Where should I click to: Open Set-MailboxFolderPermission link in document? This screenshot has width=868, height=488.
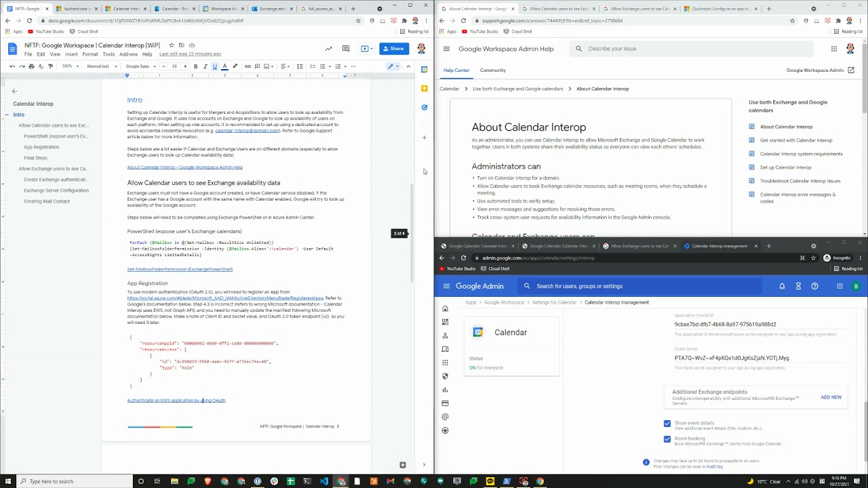[180, 269]
